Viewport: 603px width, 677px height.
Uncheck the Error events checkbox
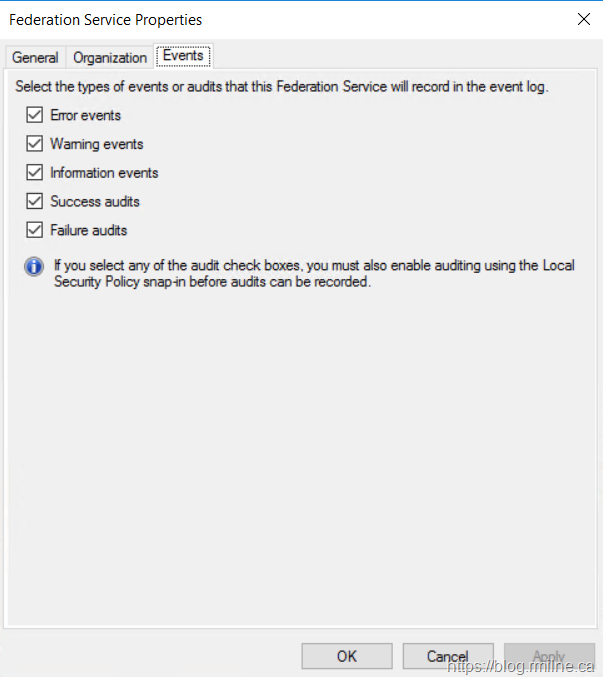(35, 115)
